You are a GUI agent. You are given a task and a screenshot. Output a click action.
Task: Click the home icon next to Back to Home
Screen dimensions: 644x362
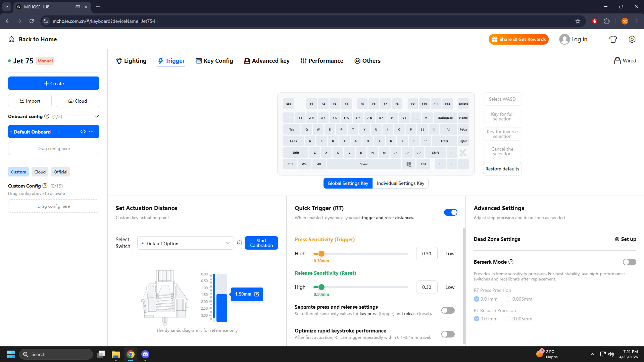coord(11,39)
